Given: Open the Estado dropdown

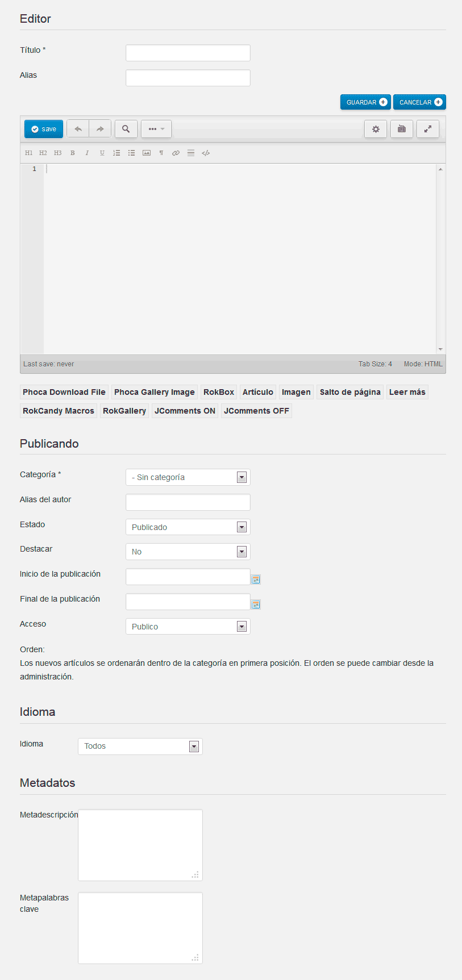Looking at the screenshot, I should point(188,527).
